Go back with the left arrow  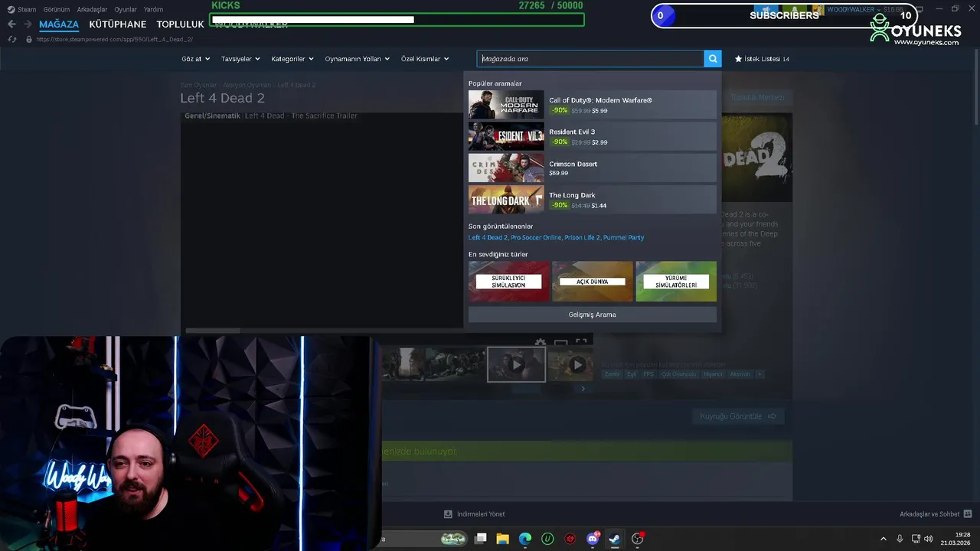click(11, 24)
